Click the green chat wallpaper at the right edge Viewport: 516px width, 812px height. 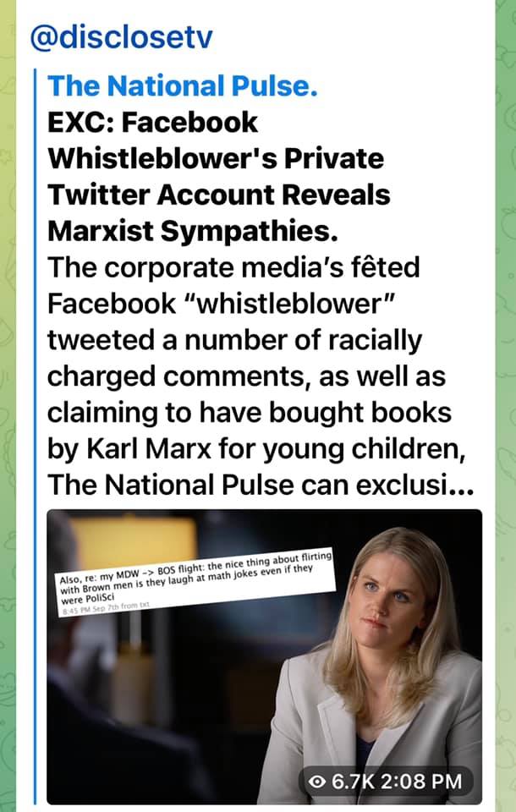tap(505, 406)
